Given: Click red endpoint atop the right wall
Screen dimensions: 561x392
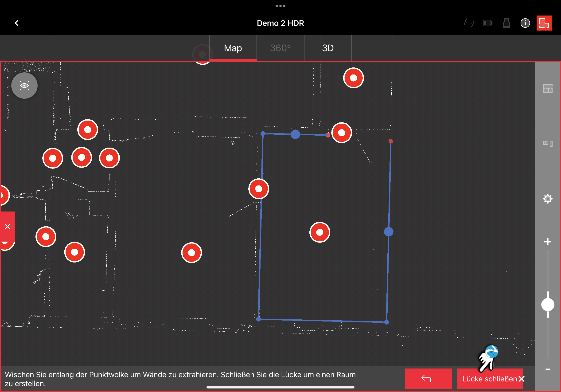Looking at the screenshot, I should click(390, 141).
